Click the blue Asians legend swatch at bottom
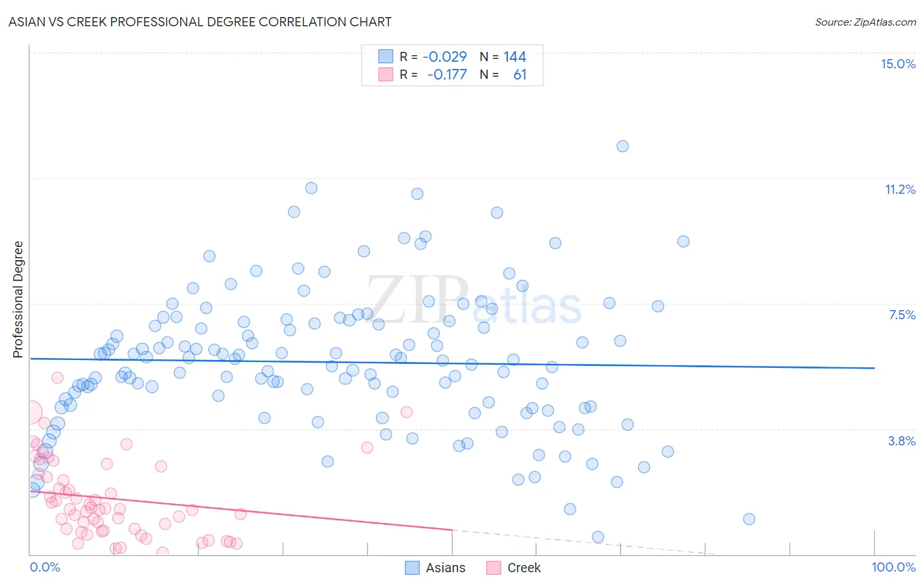 [412, 568]
